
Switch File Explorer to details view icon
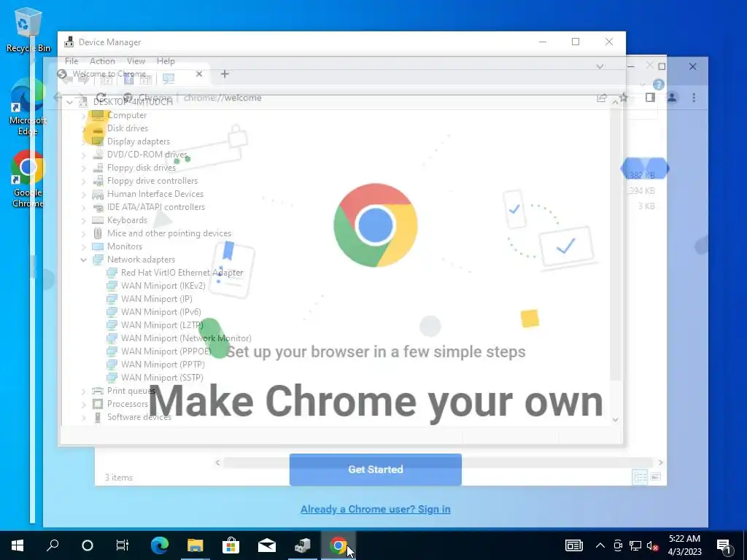pos(640,477)
